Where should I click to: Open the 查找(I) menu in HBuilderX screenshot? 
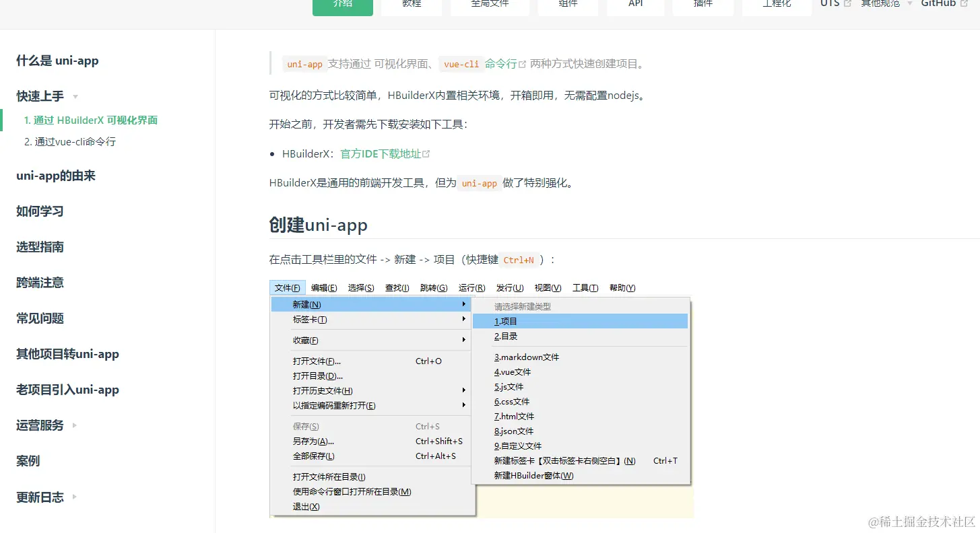click(x=397, y=288)
